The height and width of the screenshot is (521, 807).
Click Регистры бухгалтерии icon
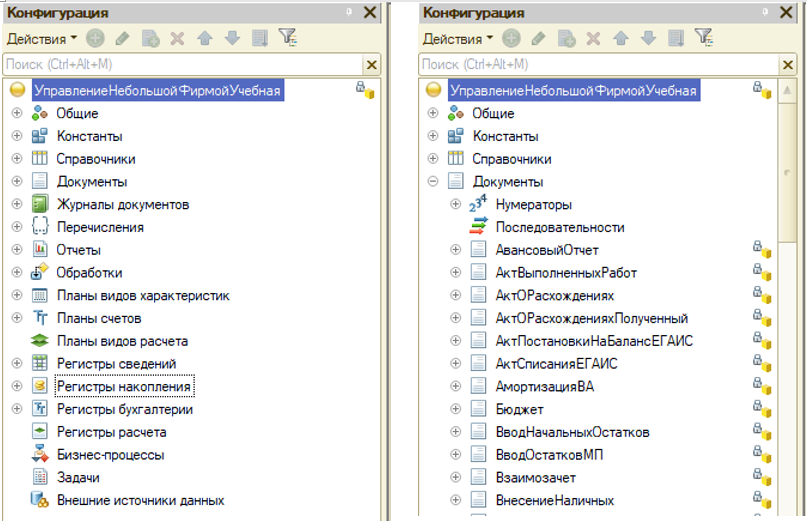(40, 409)
